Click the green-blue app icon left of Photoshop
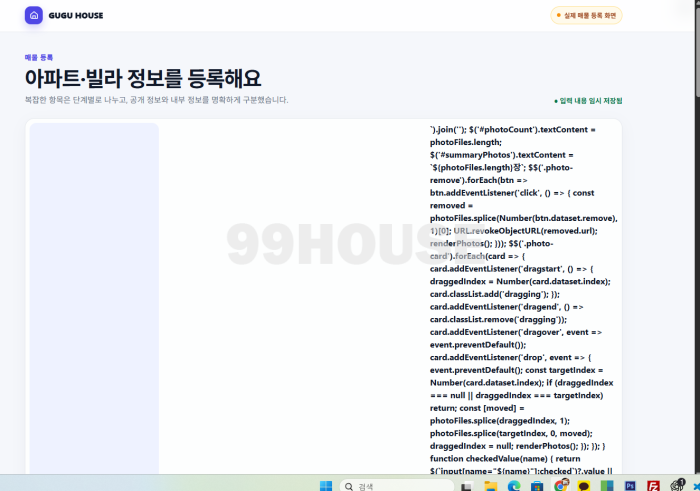 607,486
